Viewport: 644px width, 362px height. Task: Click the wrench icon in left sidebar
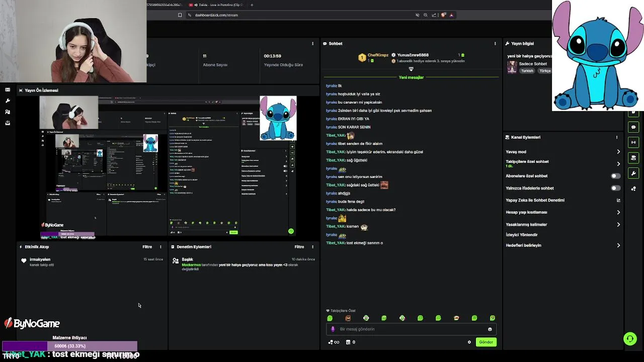(8, 101)
